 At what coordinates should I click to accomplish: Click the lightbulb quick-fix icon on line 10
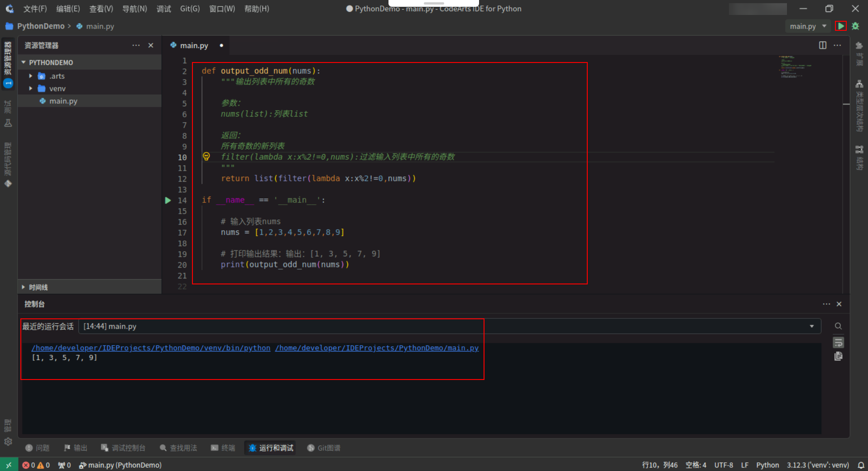pos(206,157)
